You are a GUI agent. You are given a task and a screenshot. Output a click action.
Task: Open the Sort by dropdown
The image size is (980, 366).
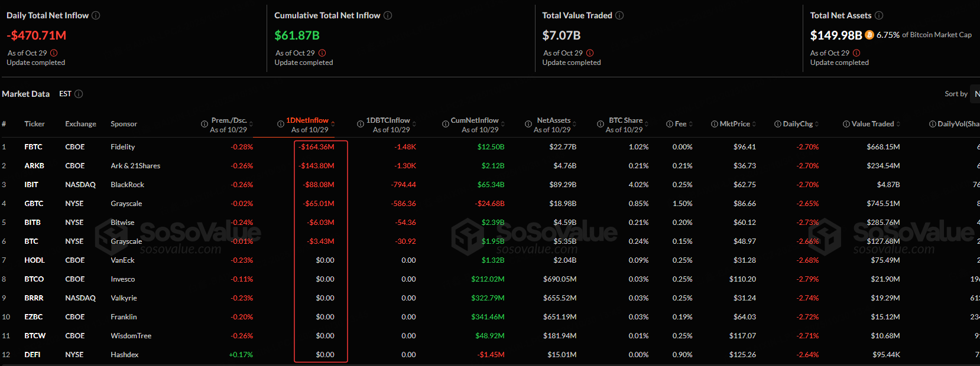975,94
